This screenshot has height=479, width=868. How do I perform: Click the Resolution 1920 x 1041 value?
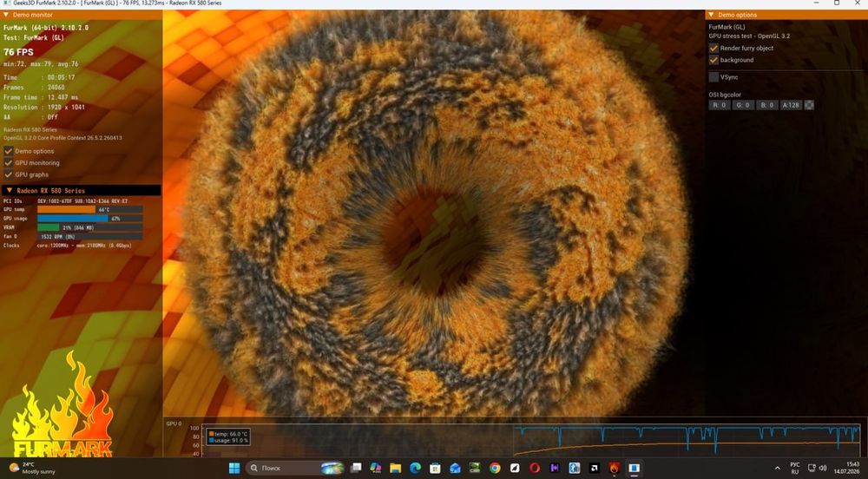point(66,108)
